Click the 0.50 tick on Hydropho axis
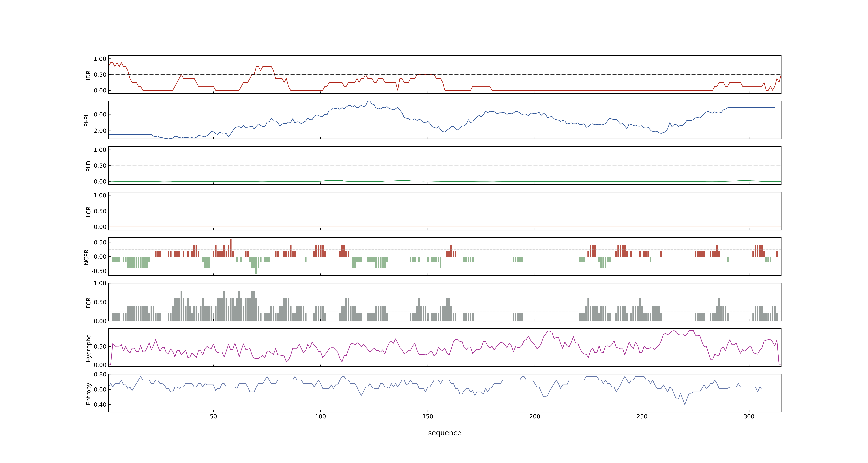 [100, 346]
